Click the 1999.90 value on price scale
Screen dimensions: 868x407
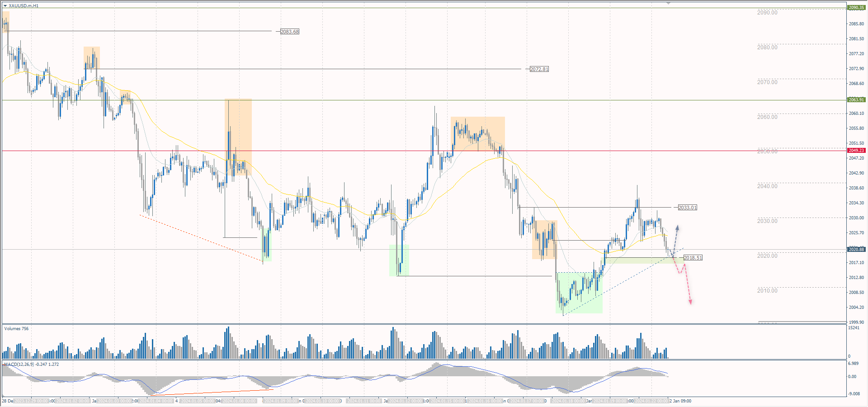tap(856, 322)
